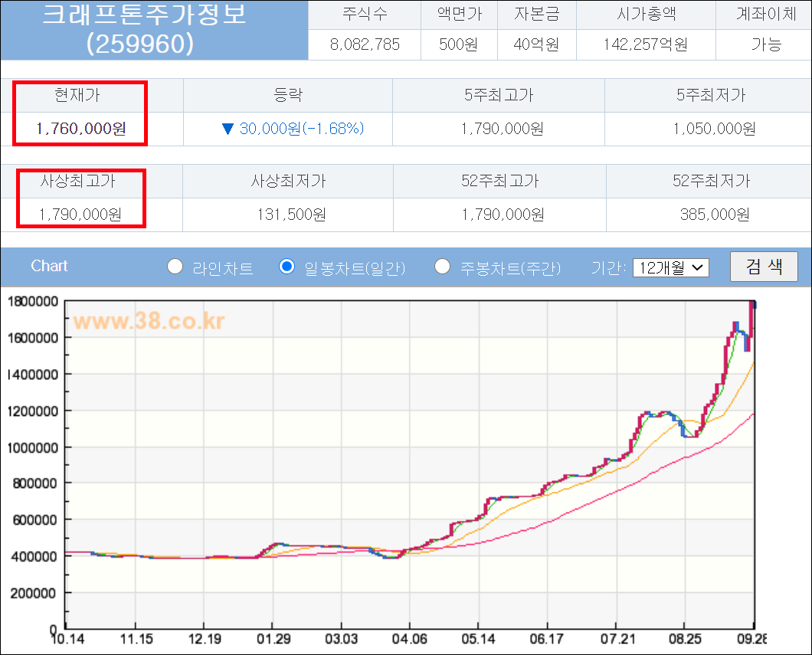The width and height of the screenshot is (812, 655).
Task: Click the 52주최저가 value 385,000원
Action: click(x=715, y=215)
